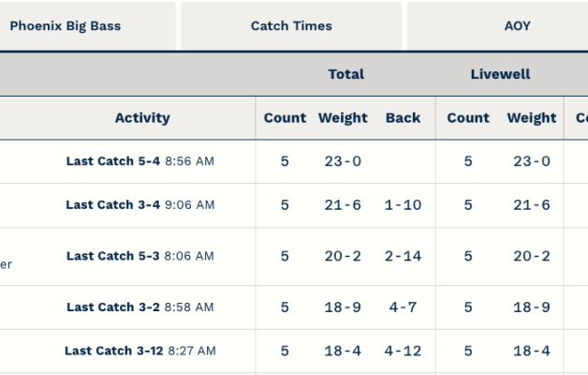Viewport: 588px width, 375px height.
Task: Open the Last Catch 3-2 8:58 AM activity
Action: (x=140, y=307)
